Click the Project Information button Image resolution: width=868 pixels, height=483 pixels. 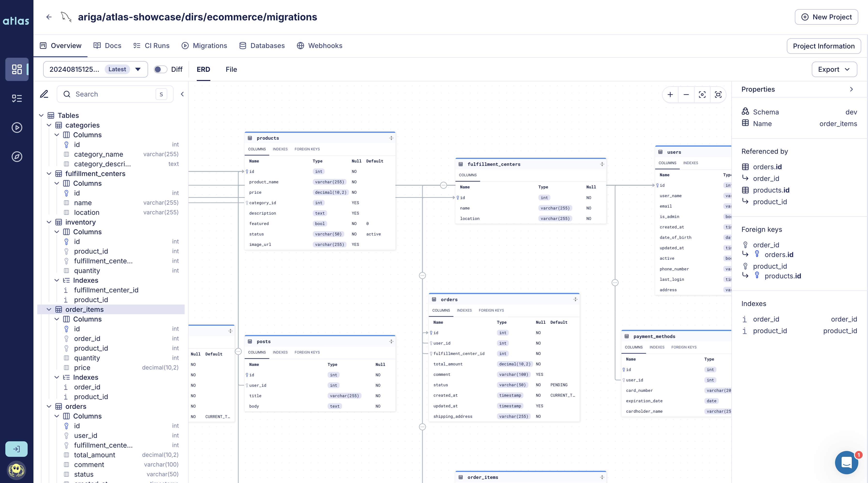point(823,46)
